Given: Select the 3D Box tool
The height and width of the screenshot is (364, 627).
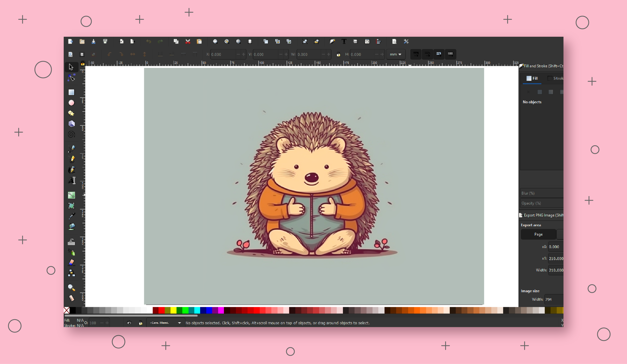Looking at the screenshot, I should click(x=72, y=124).
